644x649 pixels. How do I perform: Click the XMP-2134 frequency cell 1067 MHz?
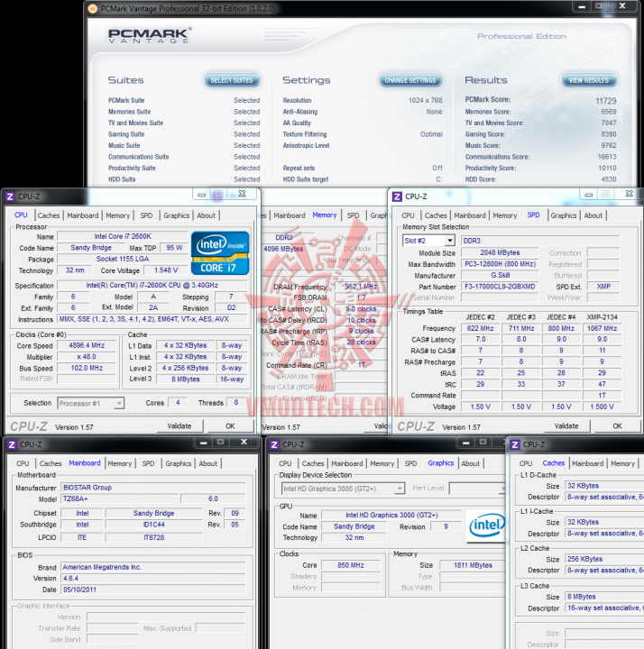[x=602, y=328]
